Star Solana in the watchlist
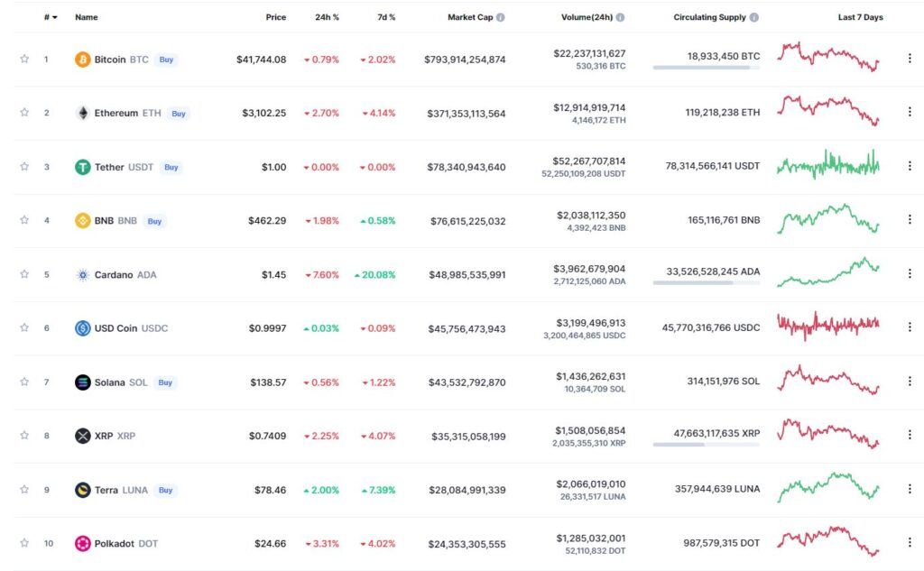This screenshot has height=571, width=924. tap(24, 382)
